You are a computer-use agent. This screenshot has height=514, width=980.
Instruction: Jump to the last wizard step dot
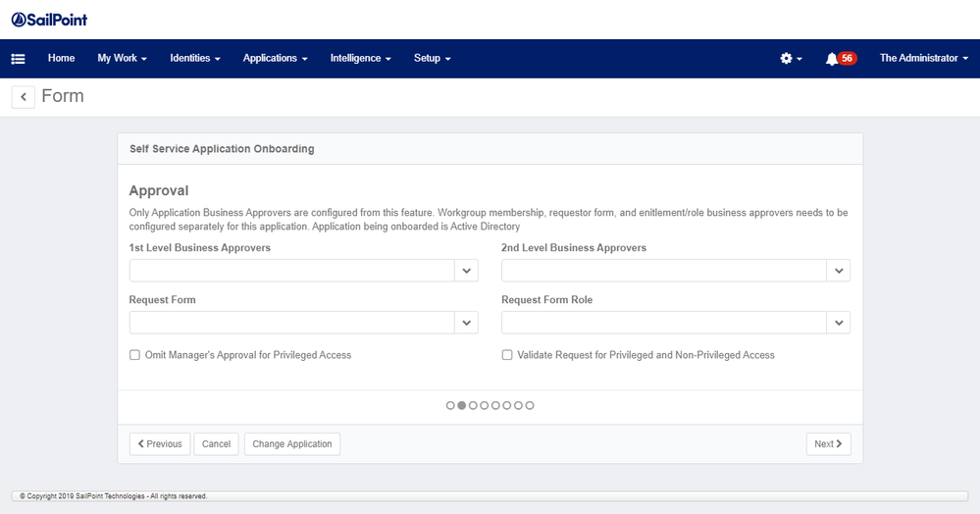tap(530, 405)
